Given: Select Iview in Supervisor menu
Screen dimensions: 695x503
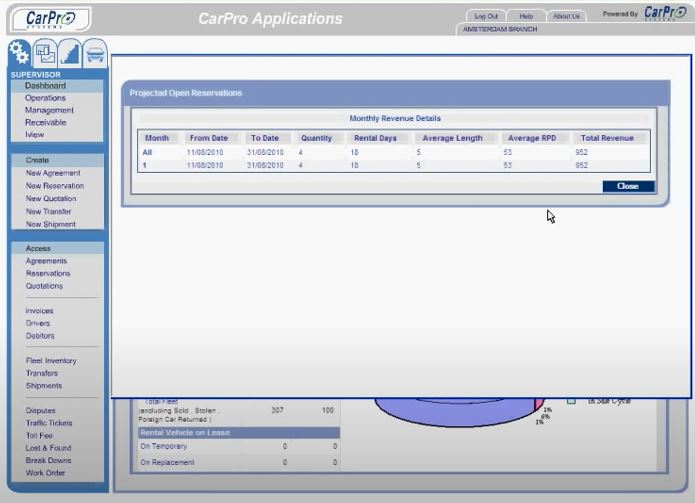Looking at the screenshot, I should click(x=35, y=135).
